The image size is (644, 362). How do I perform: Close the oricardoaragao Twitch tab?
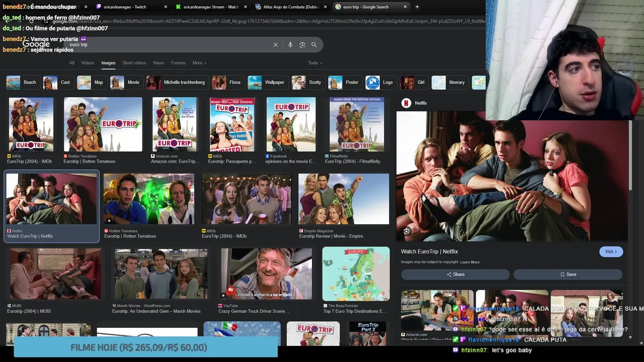pyautogui.click(x=166, y=7)
